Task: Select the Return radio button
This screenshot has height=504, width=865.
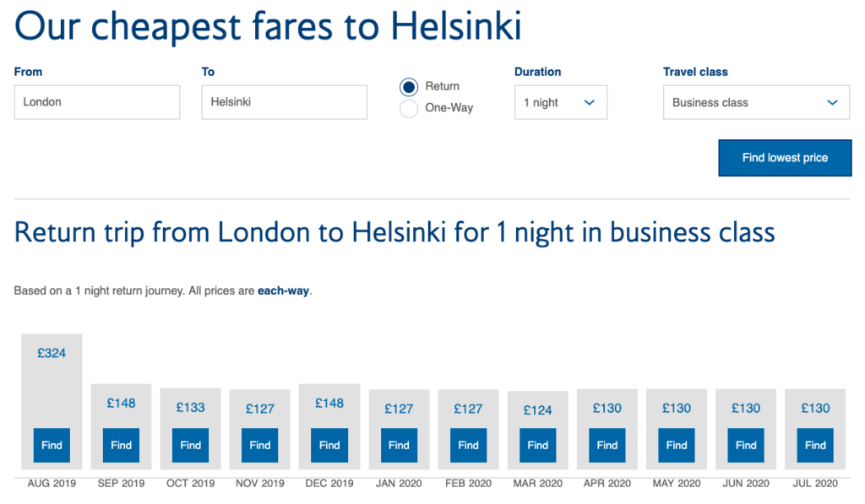Action: coord(409,86)
